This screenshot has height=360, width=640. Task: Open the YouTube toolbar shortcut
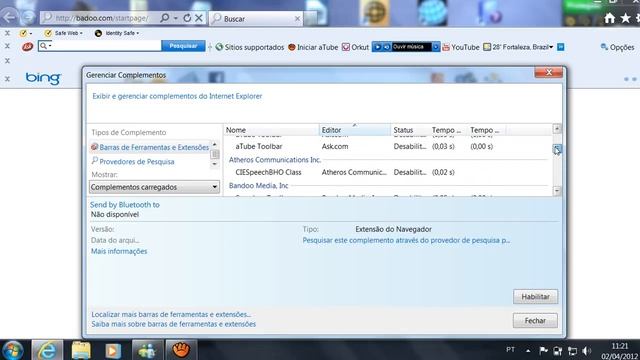(461, 47)
